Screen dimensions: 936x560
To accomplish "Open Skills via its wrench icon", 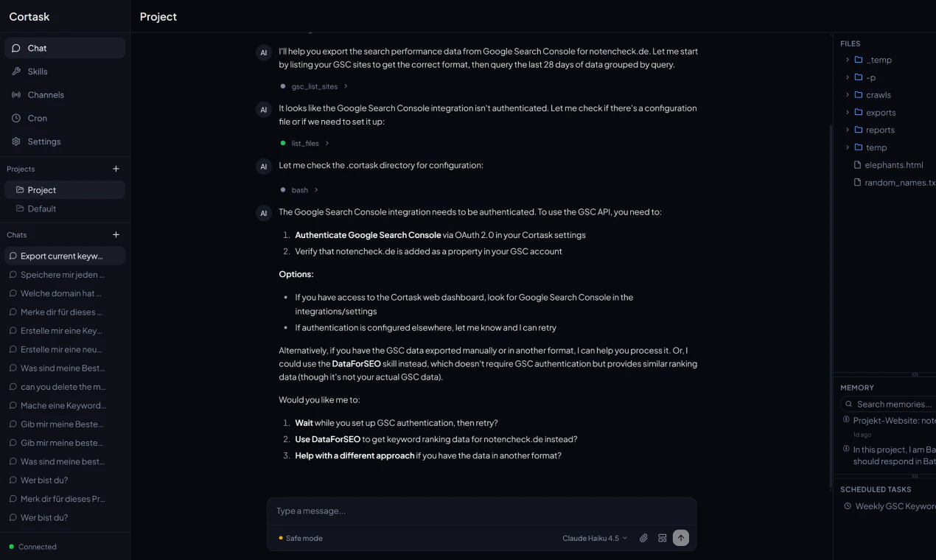I will click(16, 71).
